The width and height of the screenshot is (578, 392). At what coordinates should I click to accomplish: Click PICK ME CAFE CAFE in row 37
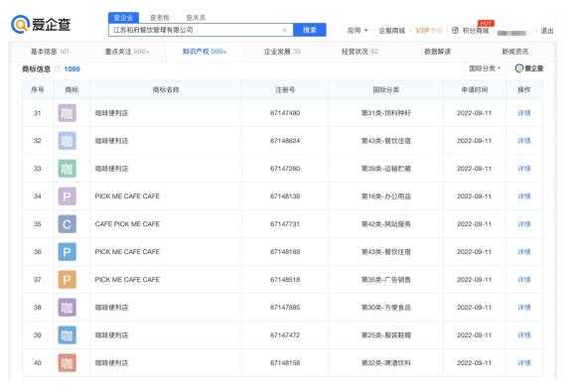(x=127, y=280)
